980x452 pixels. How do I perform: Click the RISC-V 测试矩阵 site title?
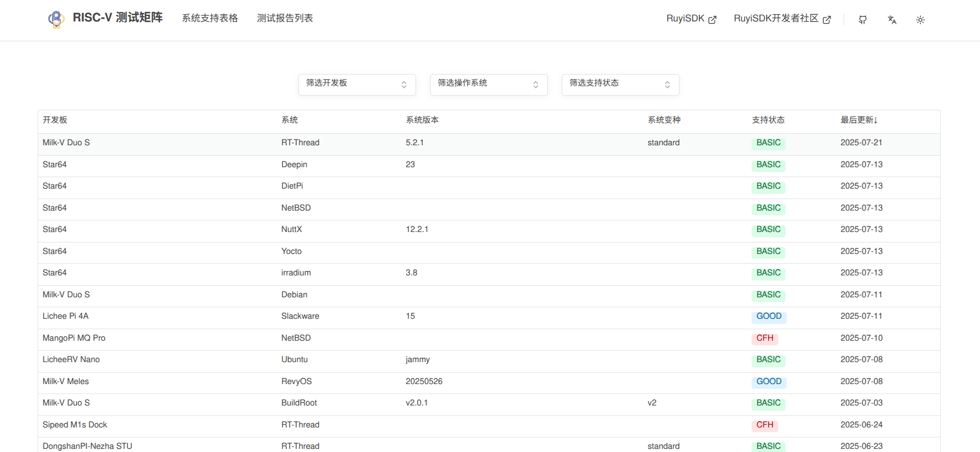(118, 18)
